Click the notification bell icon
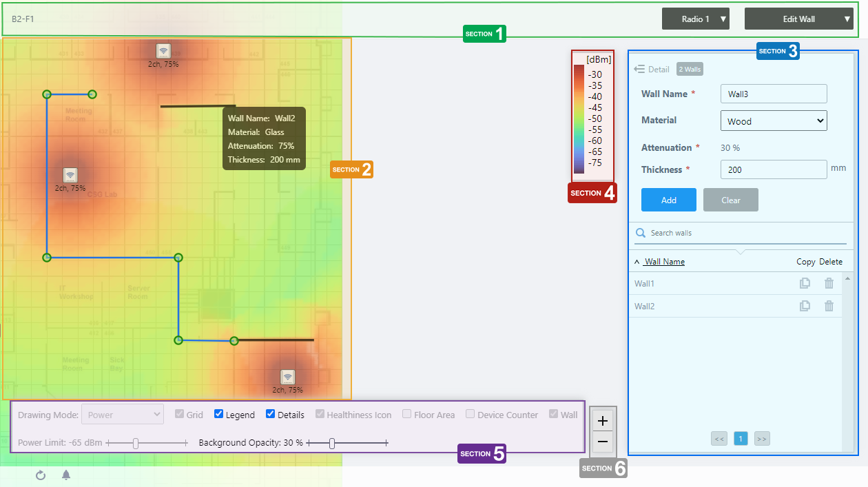 66,475
